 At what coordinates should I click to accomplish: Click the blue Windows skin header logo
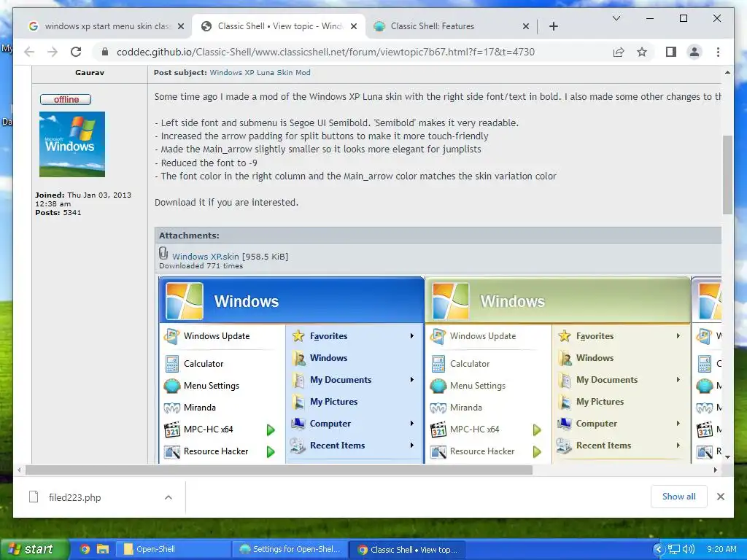click(x=185, y=301)
